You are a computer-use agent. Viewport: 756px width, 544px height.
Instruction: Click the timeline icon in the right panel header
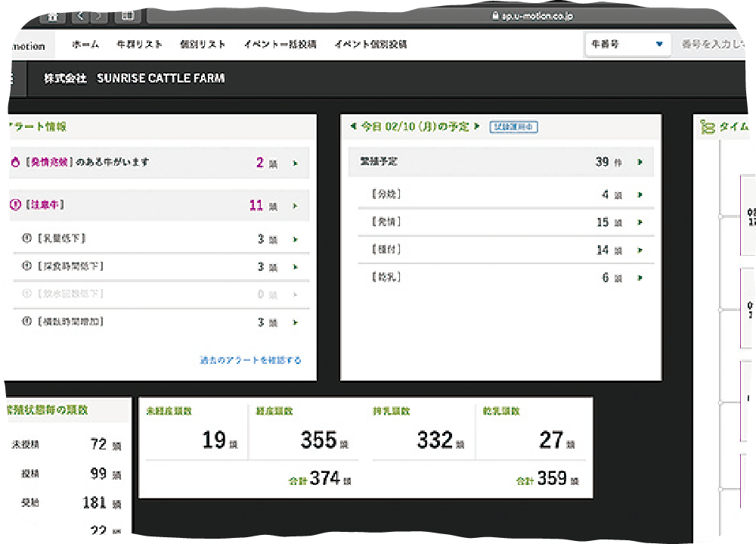708,127
